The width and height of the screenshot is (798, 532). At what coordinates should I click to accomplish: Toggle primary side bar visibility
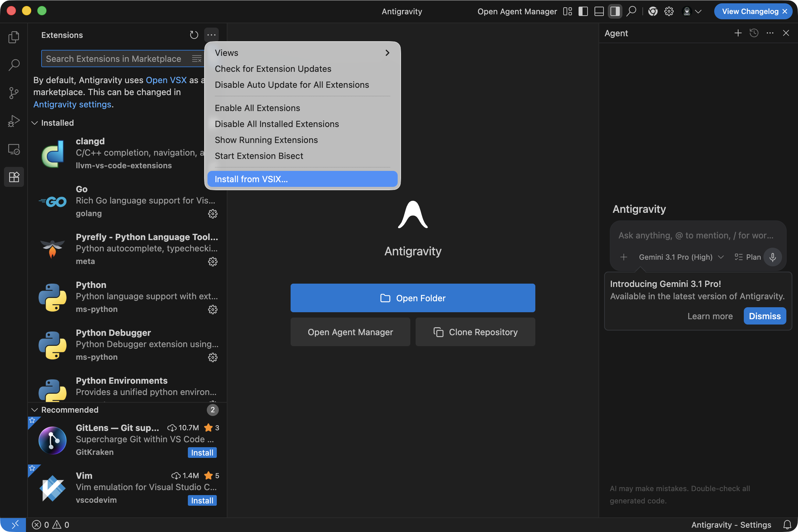tap(583, 12)
